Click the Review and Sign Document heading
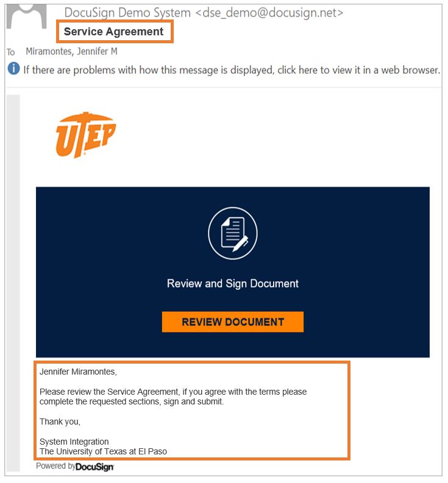Viewport: 448px width, 483px height. 233,284
